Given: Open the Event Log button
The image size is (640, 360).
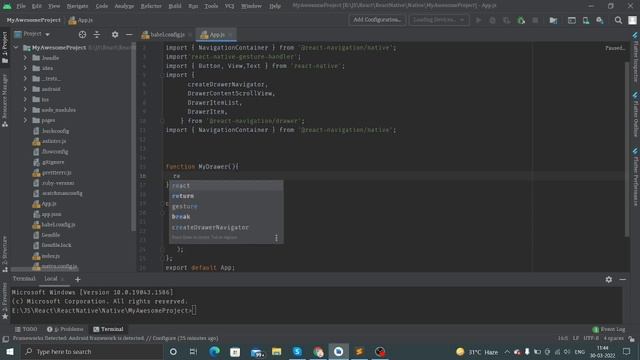Looking at the screenshot, I should coord(609,329).
